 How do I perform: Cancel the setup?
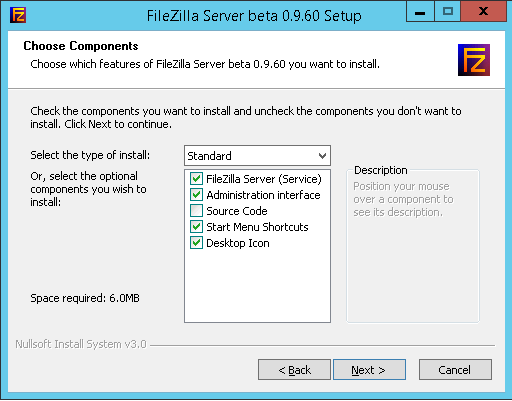(455, 370)
